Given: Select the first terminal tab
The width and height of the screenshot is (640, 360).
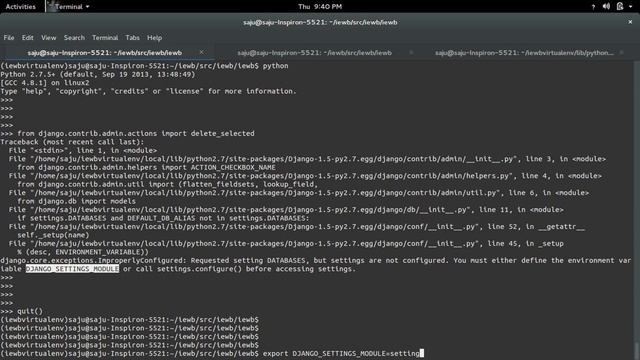Looking at the screenshot, I should [x=104, y=53].
